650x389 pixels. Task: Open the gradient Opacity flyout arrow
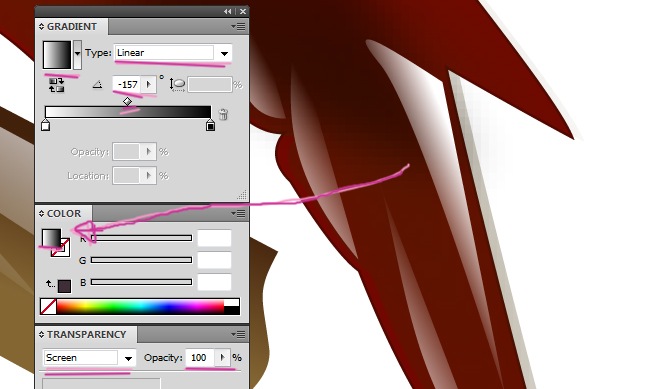click(x=148, y=152)
